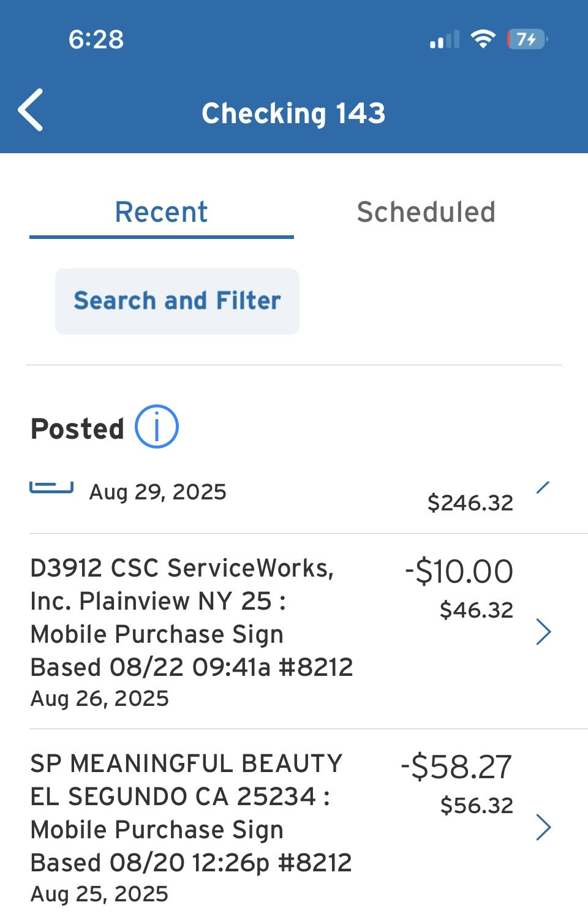Tap the back arrow in the header

coord(31,110)
